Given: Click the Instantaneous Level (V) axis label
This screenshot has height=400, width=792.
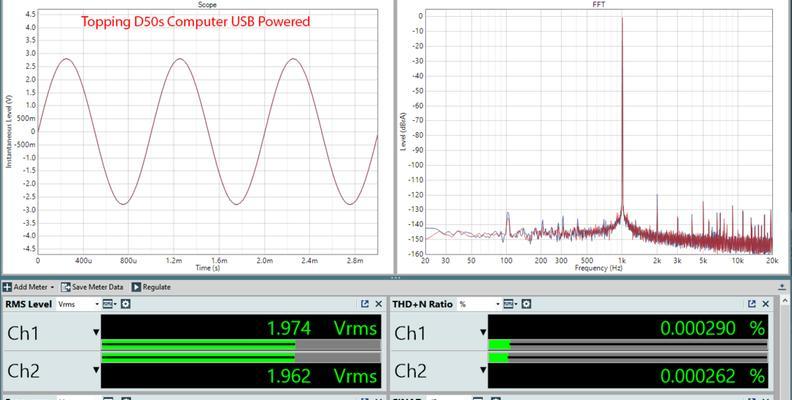Looking at the screenshot, I should [x=9, y=132].
